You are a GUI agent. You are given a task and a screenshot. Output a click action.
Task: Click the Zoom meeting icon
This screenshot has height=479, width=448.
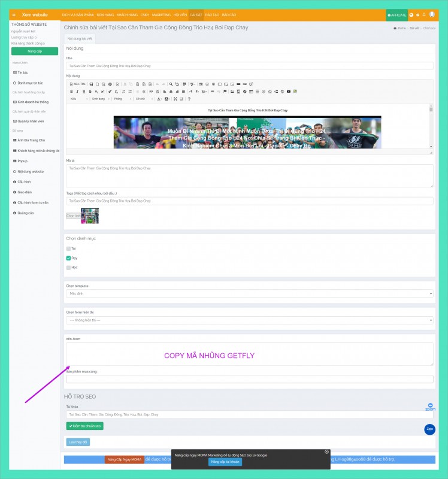pyautogui.click(x=430, y=405)
